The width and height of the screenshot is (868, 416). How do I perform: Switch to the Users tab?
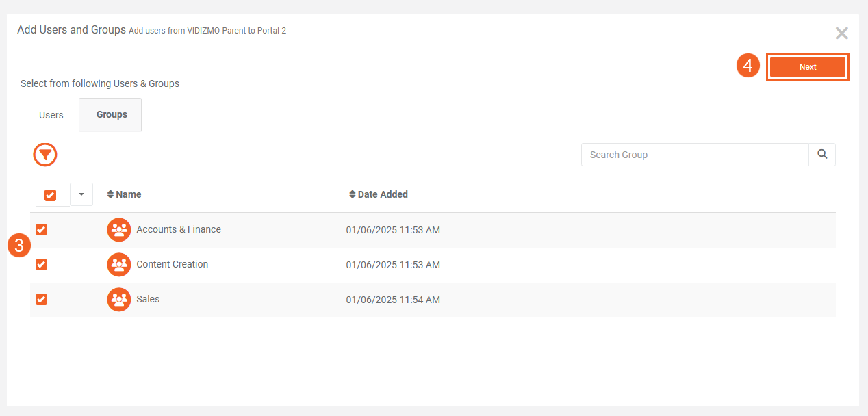pos(51,115)
